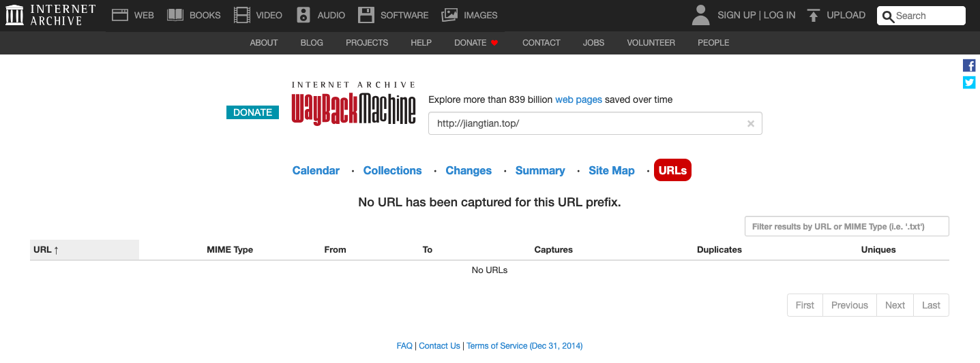This screenshot has height=363, width=980.
Task: Sort by To column header
Action: click(x=428, y=250)
